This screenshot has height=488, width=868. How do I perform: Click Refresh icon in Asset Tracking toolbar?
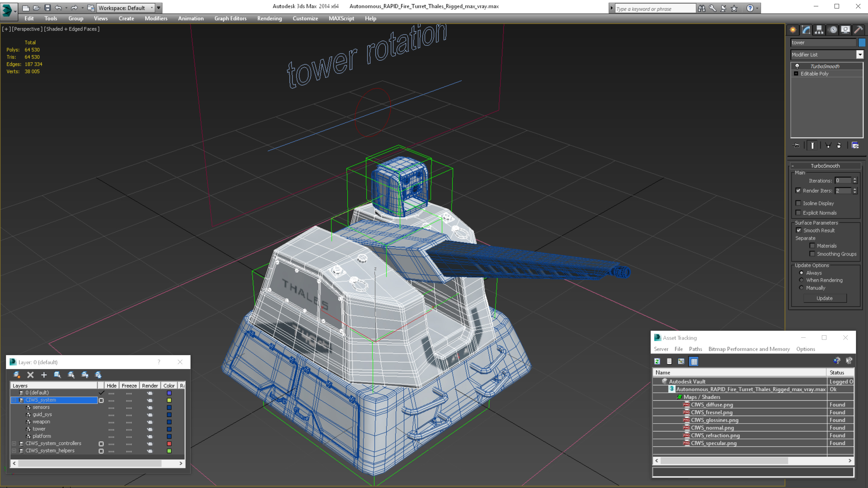[657, 361]
